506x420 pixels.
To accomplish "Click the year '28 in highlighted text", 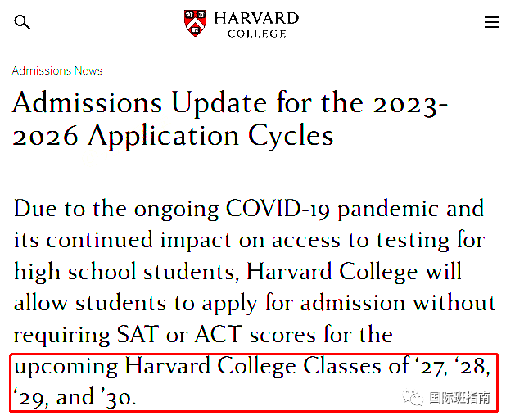I will tap(472, 367).
